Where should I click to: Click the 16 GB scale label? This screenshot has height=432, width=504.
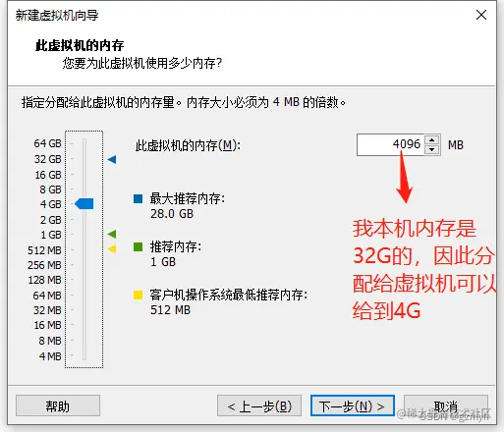pyautogui.click(x=48, y=175)
